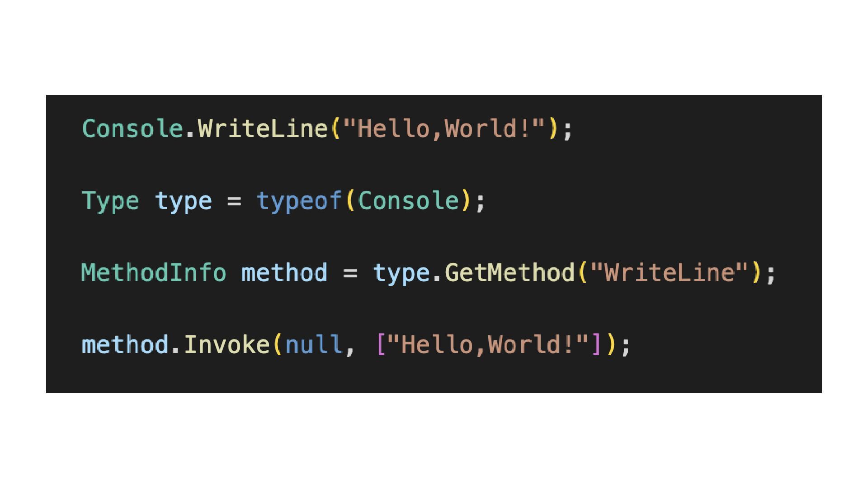Screen dimensions: 868x488
Task: Click the 'type' variable before GetMethod
Action: [x=401, y=273]
